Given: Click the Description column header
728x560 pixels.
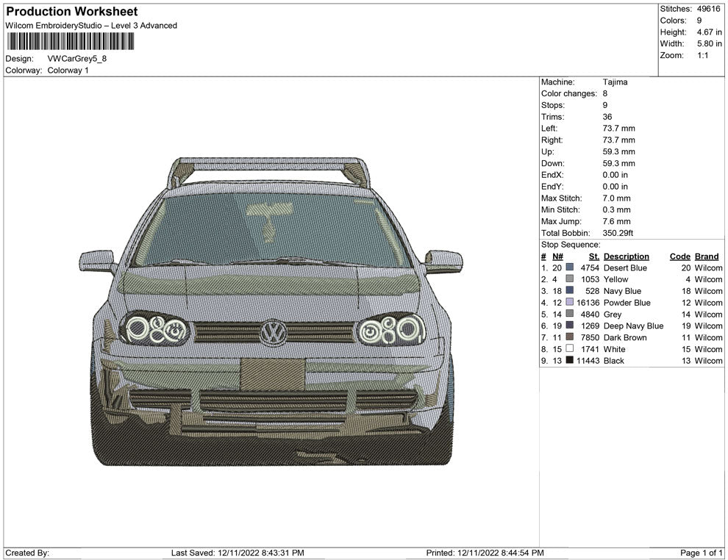Looking at the screenshot, I should tap(627, 256).
